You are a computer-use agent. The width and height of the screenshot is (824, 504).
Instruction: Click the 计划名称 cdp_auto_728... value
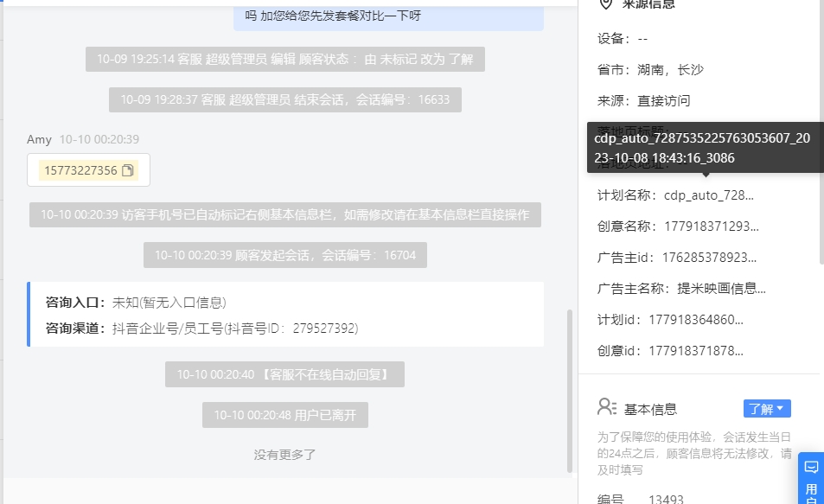pyautogui.click(x=708, y=195)
